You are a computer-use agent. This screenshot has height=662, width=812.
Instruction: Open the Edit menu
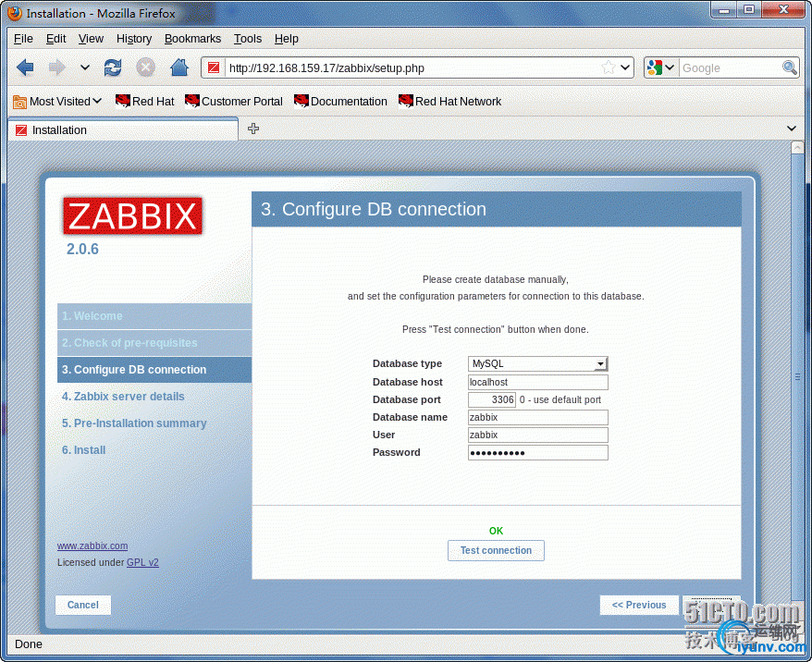click(55, 39)
